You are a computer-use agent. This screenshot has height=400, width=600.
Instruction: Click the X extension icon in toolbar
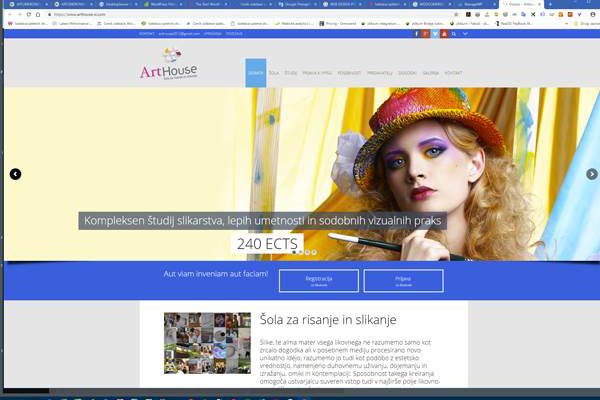[533, 14]
